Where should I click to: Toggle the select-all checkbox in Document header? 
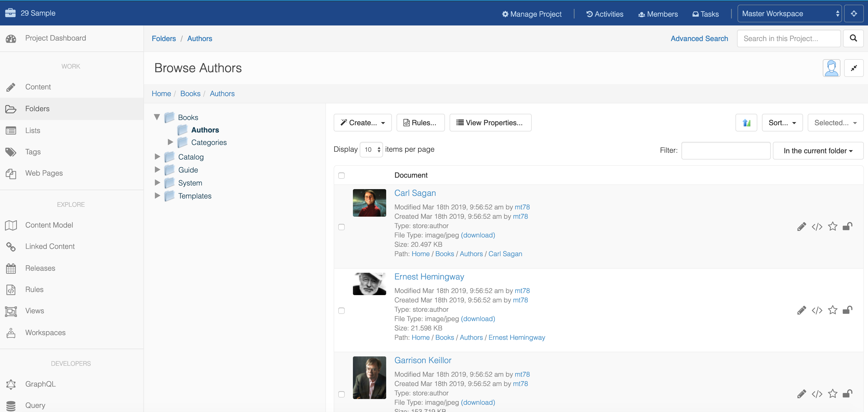[341, 176]
